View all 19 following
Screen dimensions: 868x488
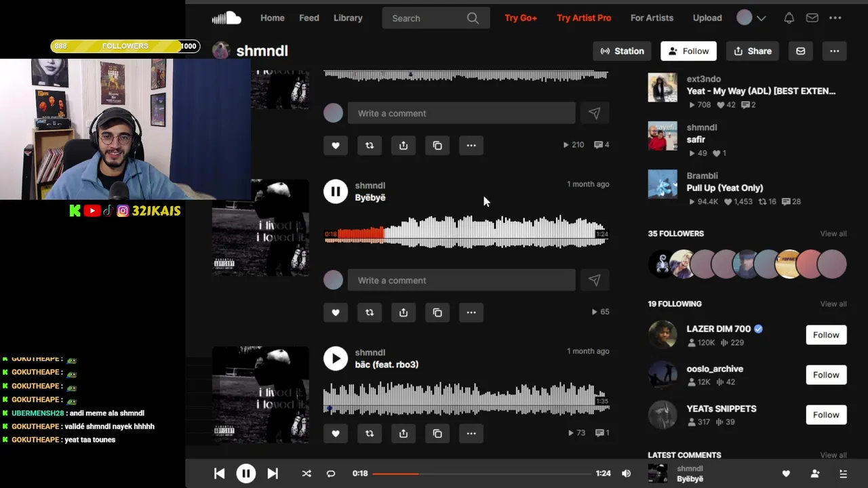click(x=833, y=304)
